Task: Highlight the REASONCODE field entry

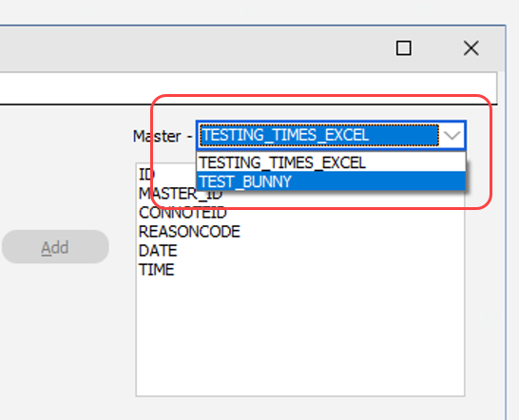Action: pyautogui.click(x=189, y=232)
